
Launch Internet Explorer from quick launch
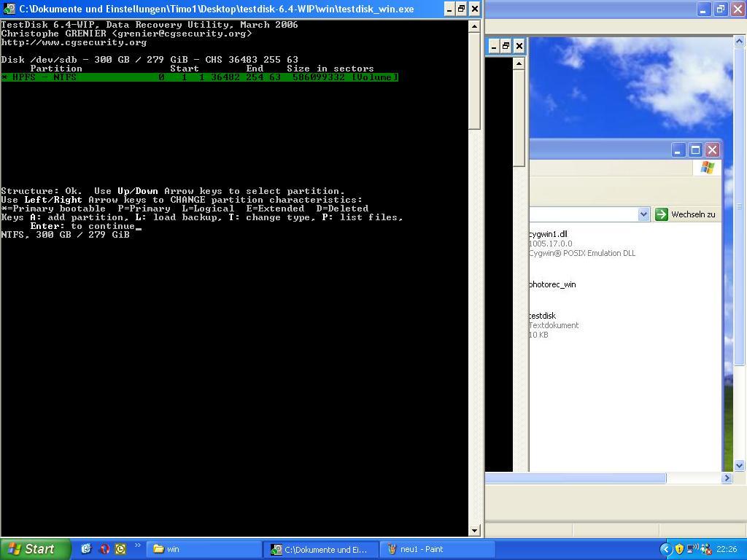(86, 549)
